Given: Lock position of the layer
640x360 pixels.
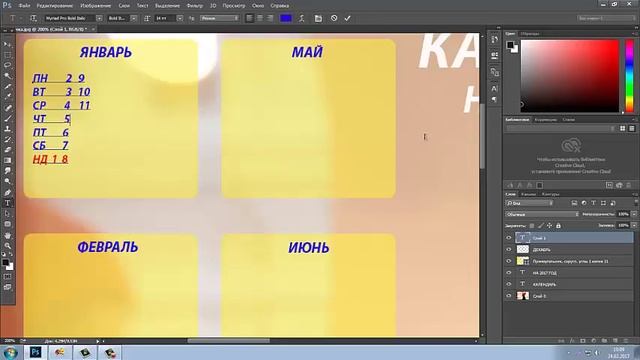Looking at the screenshot, I should pyautogui.click(x=549, y=225).
